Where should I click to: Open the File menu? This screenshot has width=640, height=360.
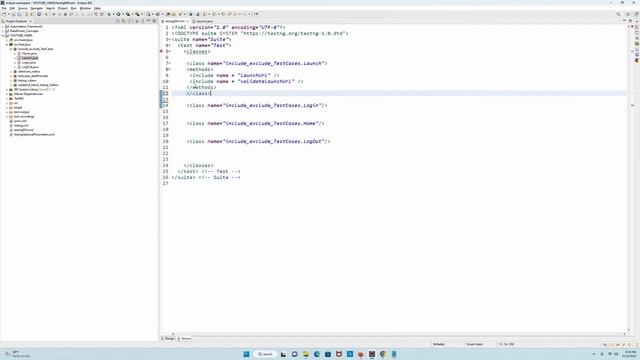click(4, 8)
